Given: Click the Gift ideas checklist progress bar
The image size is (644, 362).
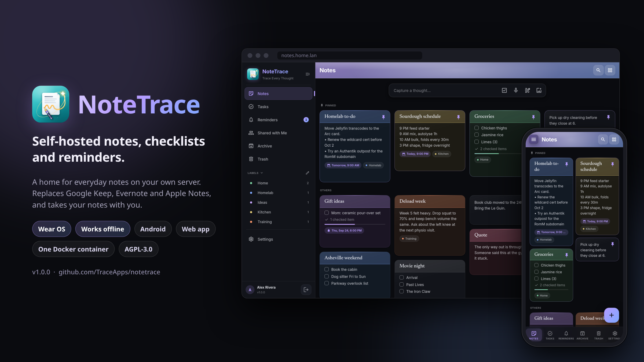Looking at the screenshot, I should [x=355, y=224].
